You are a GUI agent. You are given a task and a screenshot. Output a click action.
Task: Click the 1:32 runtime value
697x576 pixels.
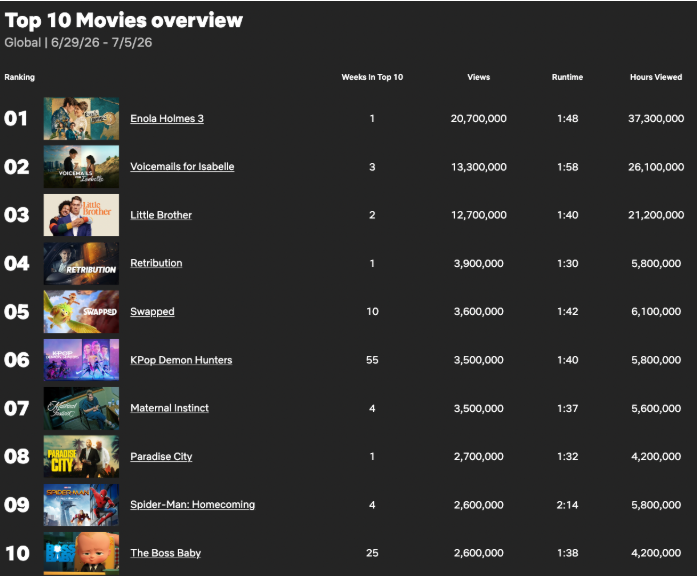pyautogui.click(x=568, y=456)
